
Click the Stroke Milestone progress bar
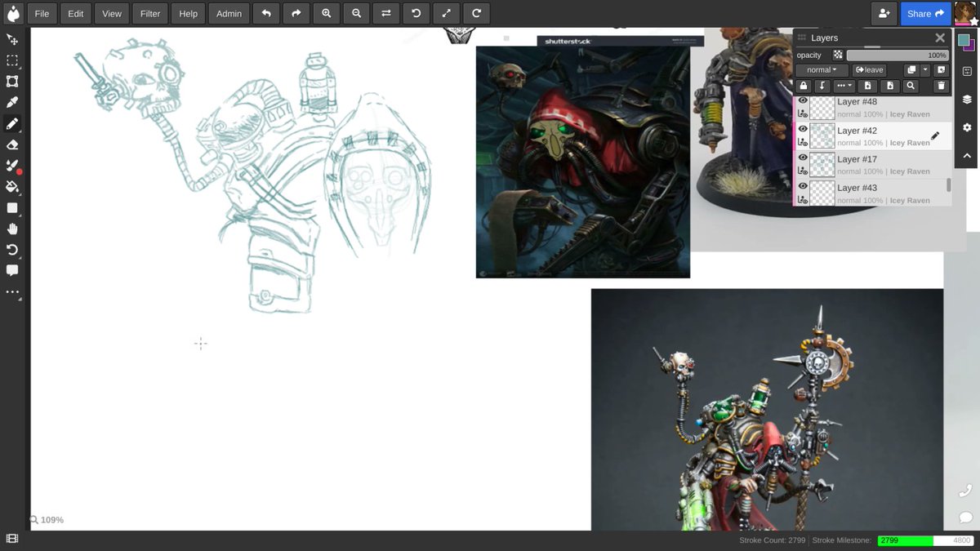(x=925, y=540)
